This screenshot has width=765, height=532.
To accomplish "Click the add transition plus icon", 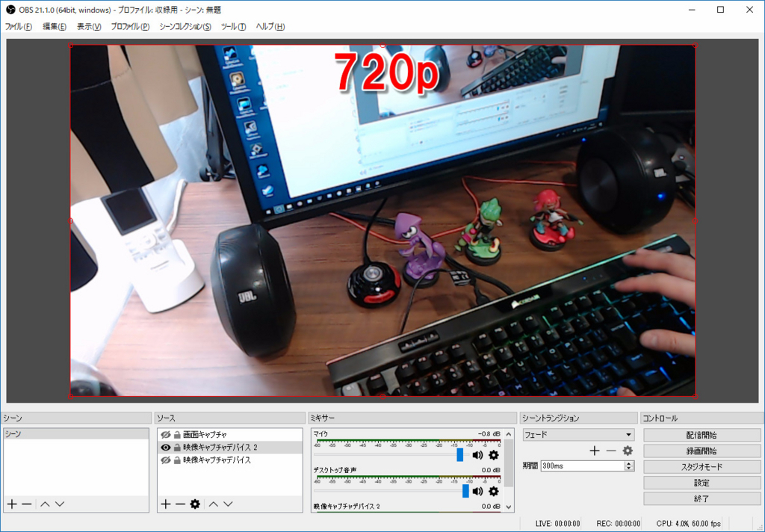I will 595,450.
